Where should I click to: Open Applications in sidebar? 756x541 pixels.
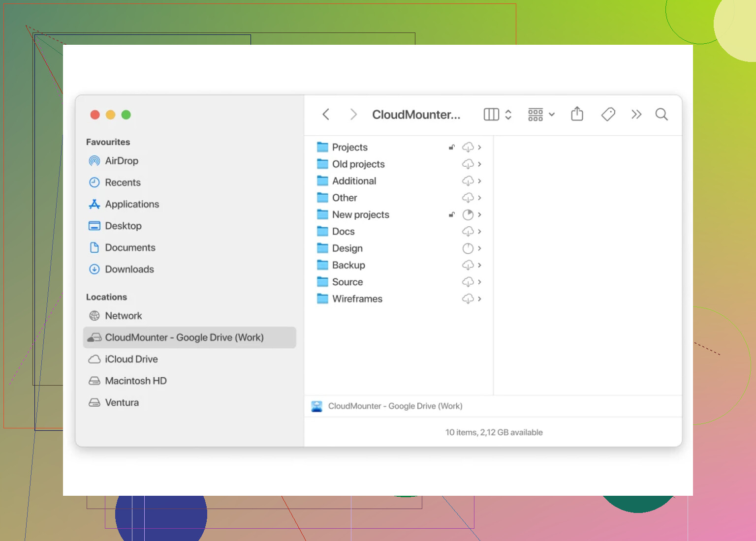(x=189, y=204)
